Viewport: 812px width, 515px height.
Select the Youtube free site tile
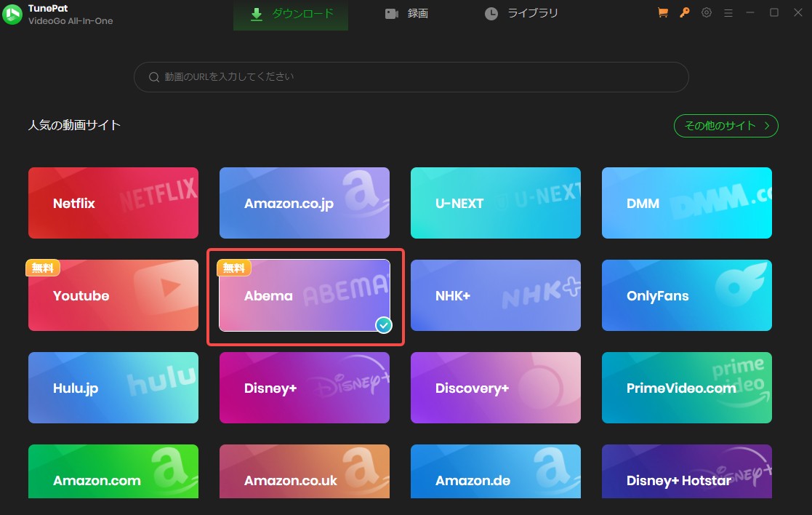[113, 295]
